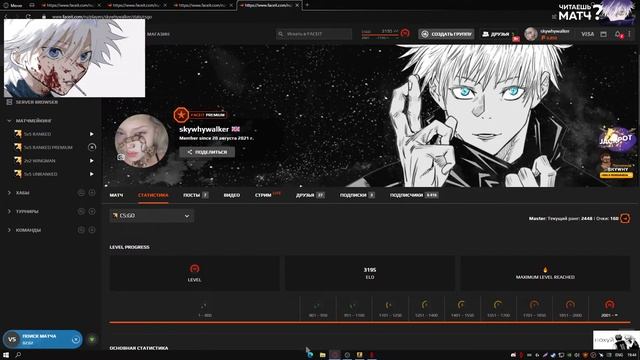Open the Друзья list in header
Image resolution: width=640 pixels, height=360 pixels.
tap(496, 34)
